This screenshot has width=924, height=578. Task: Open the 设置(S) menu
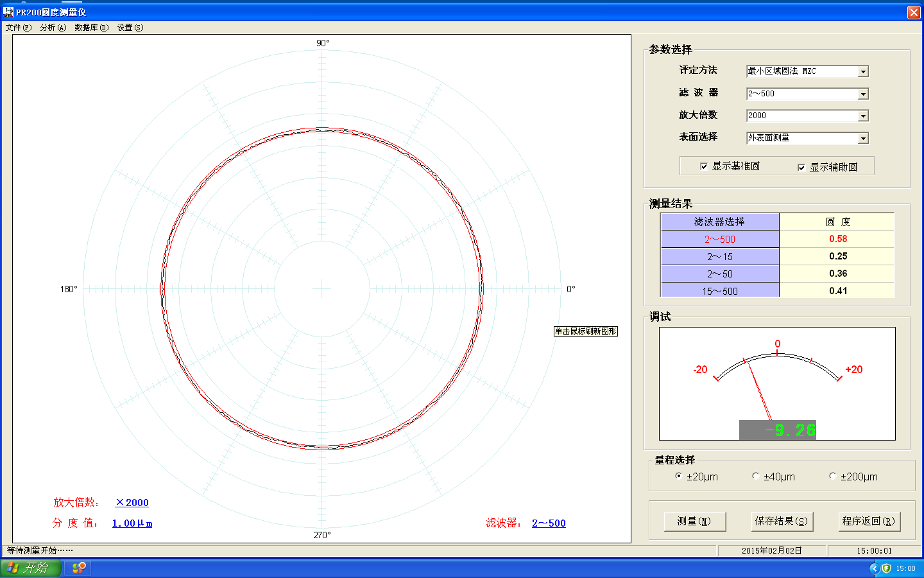[x=130, y=28]
